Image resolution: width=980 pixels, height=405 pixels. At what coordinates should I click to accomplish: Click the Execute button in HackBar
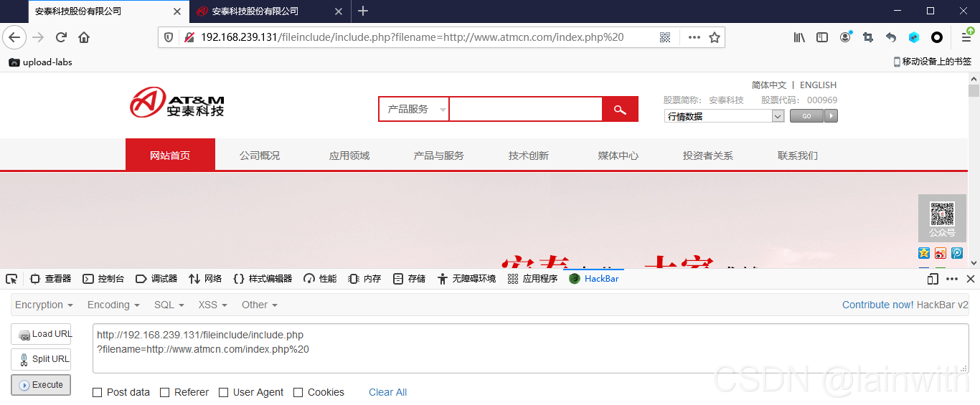[x=41, y=385]
